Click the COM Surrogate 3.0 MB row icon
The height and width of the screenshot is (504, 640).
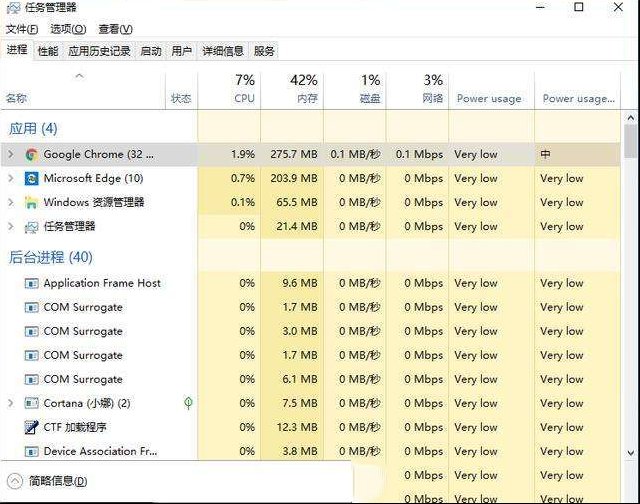(x=31, y=331)
